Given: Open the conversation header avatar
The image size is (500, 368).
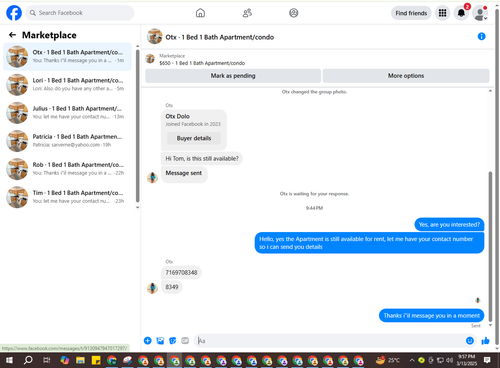Looking at the screenshot, I should (x=155, y=36).
